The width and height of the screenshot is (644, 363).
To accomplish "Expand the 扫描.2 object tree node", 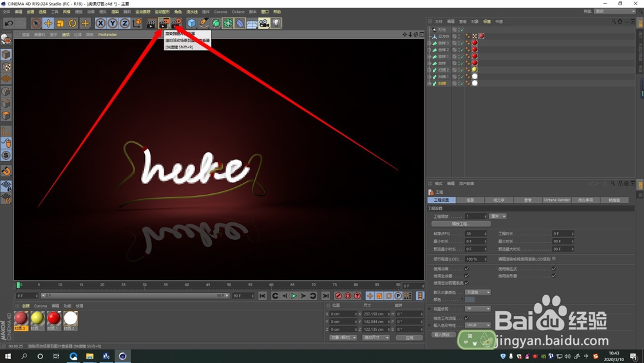I will coord(430,70).
